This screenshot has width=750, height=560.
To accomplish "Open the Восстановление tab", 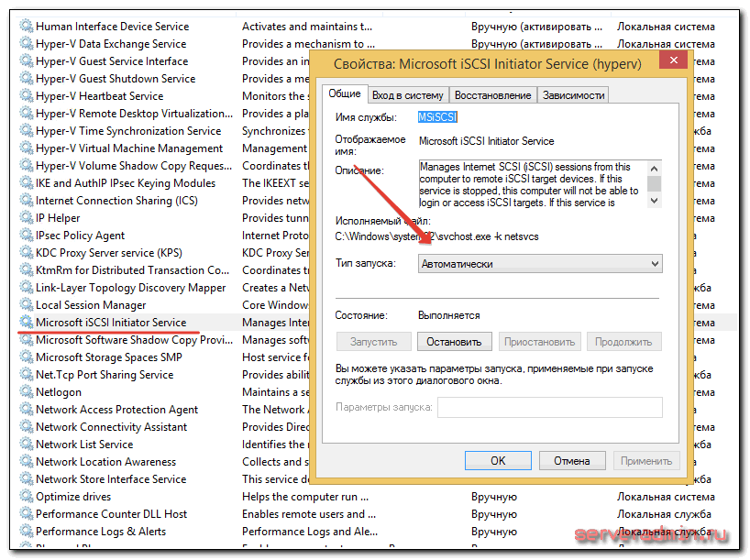I will coord(492,95).
